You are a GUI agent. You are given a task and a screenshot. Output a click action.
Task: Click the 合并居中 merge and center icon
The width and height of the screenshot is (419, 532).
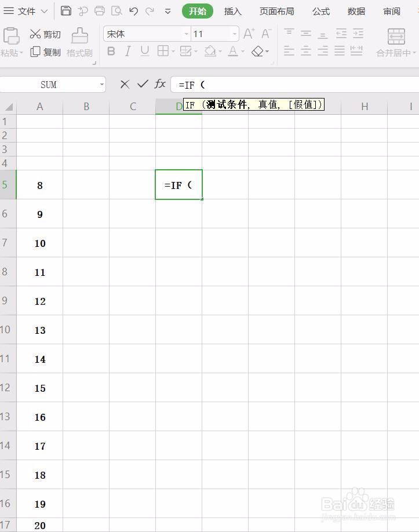coord(396,37)
